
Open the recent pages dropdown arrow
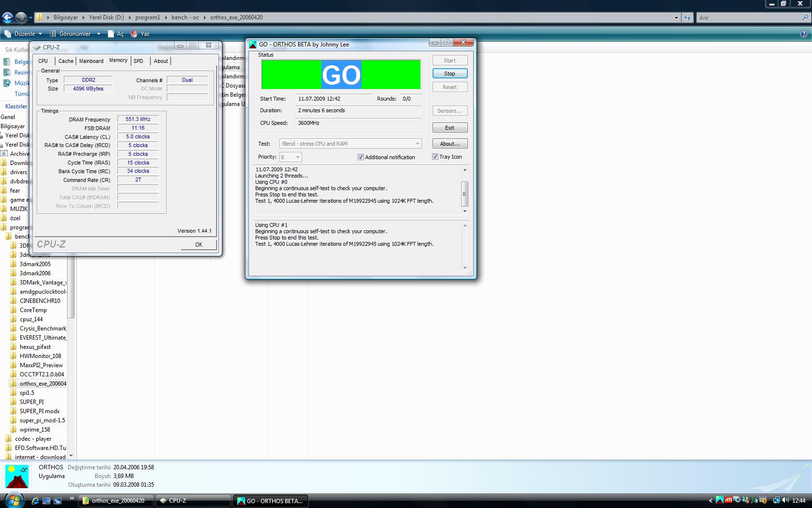(x=30, y=18)
